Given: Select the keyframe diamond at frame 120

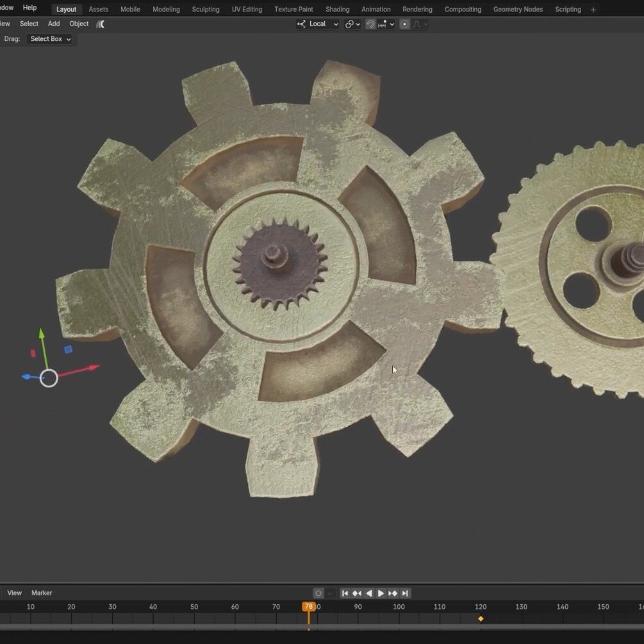Looking at the screenshot, I should click(x=481, y=618).
